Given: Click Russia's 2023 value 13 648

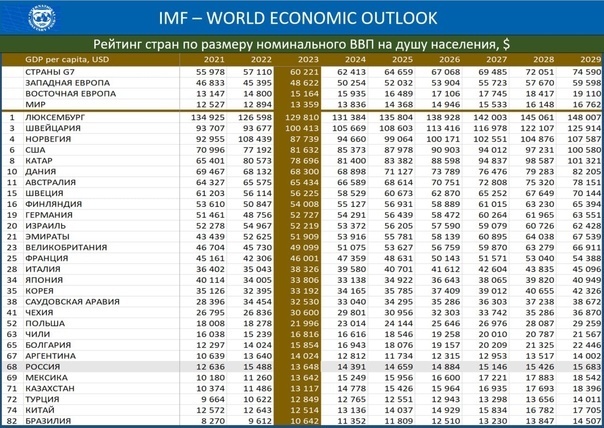Looking at the screenshot, I should click(x=304, y=367).
